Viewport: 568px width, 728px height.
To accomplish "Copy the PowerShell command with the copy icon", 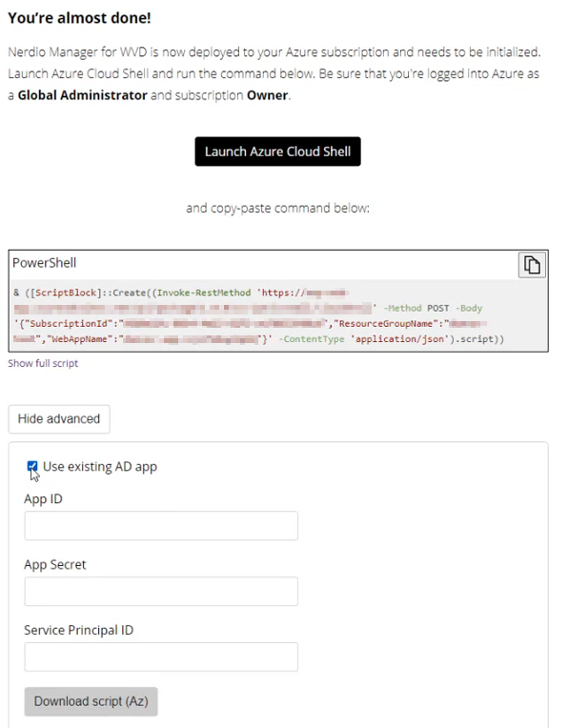I will click(532, 265).
